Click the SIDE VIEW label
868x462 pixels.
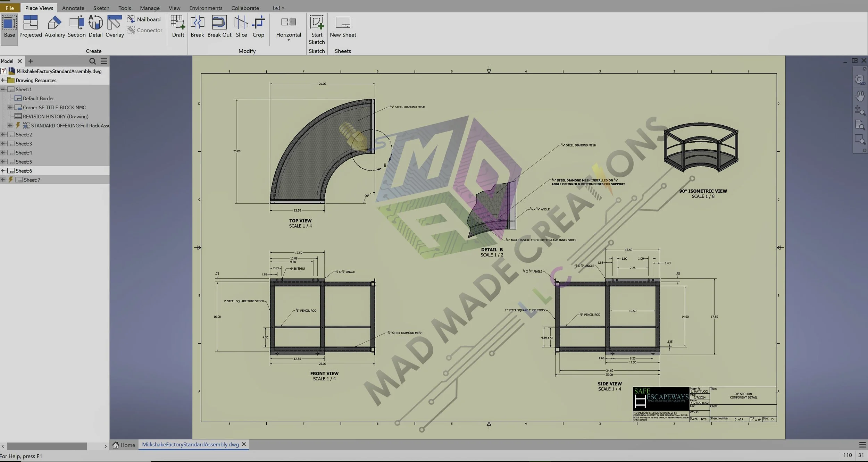coord(610,384)
